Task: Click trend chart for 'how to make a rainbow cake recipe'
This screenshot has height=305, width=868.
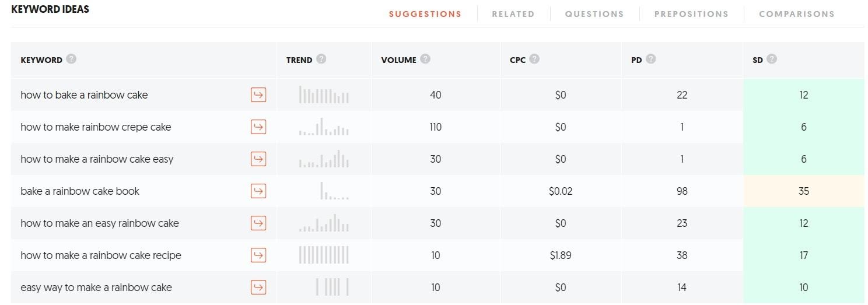Action: pyautogui.click(x=324, y=255)
